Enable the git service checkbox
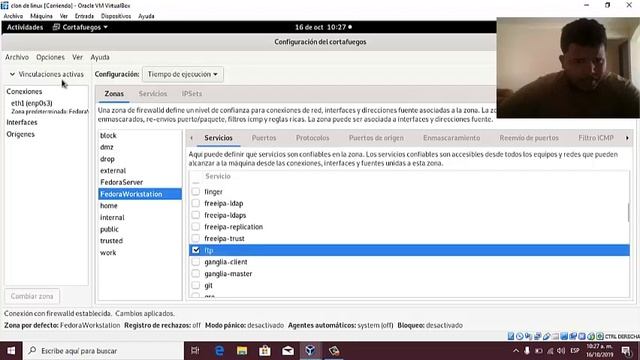 196,285
